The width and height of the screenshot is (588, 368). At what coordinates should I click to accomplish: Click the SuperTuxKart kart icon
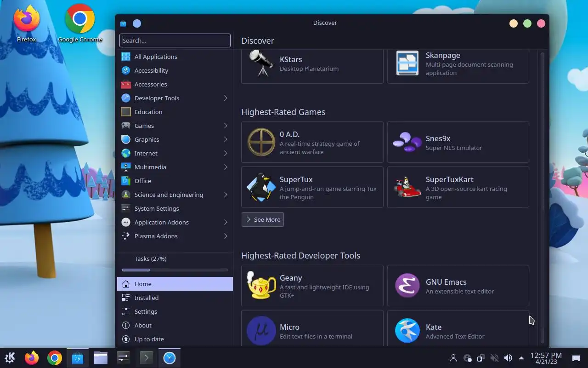407,187
